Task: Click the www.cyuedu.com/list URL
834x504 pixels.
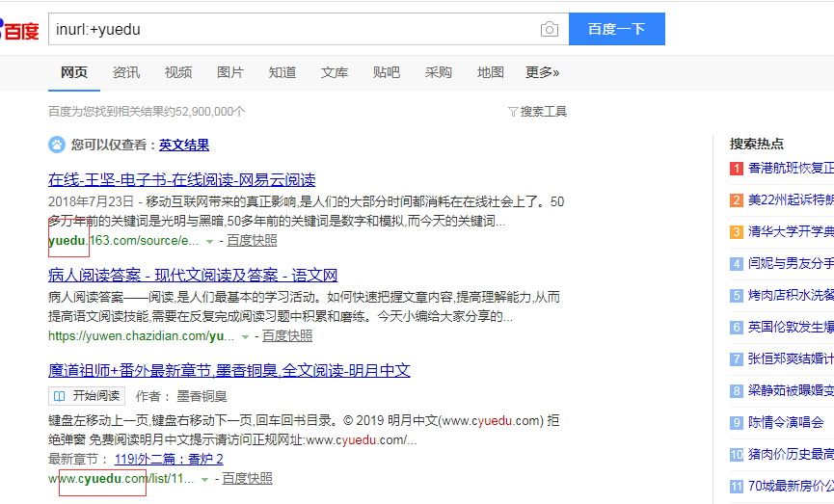Action: pyautogui.click(x=121, y=479)
